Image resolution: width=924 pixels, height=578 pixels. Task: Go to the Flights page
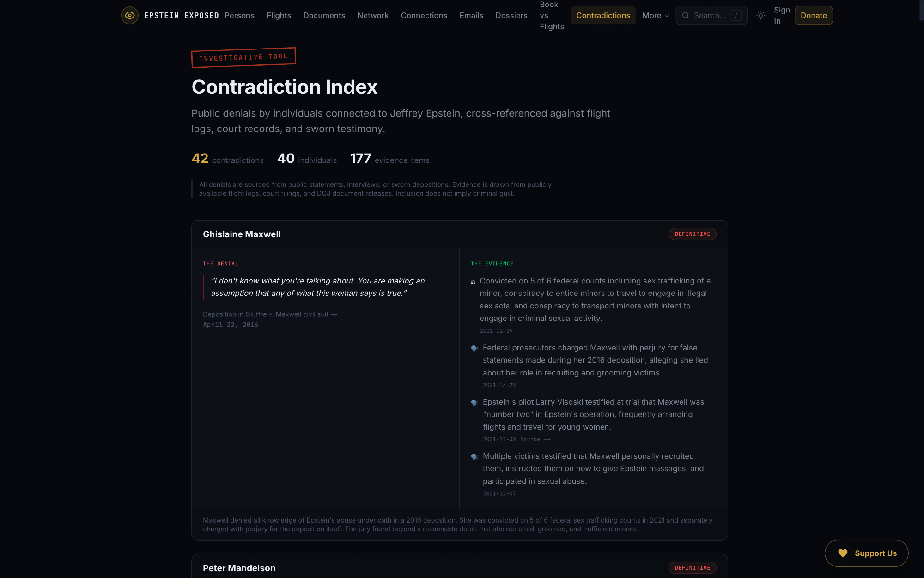[x=279, y=16]
